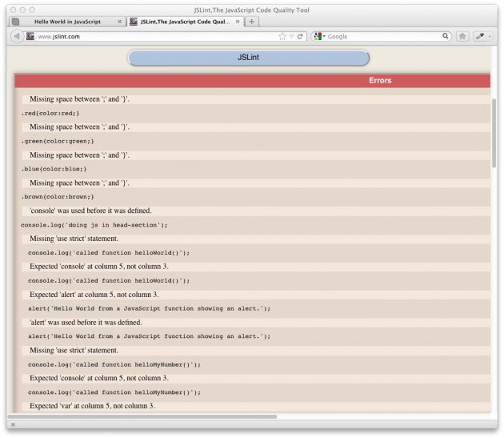Viewport: 504px width, 438px height.
Task: Click the .blue{color:blue;} code line
Action: tap(54, 169)
